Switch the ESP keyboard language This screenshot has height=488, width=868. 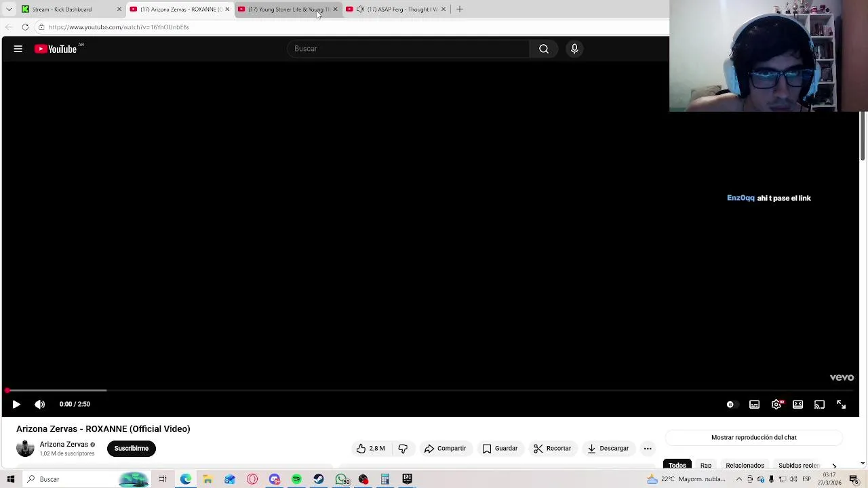(807, 479)
